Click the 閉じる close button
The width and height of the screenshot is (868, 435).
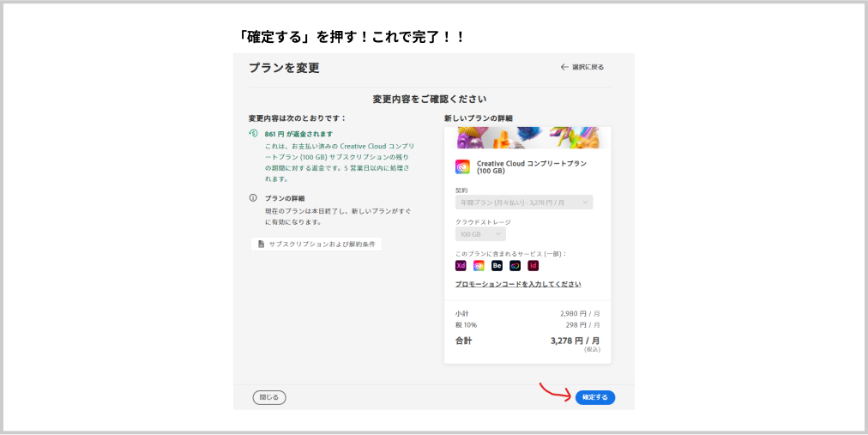point(269,397)
